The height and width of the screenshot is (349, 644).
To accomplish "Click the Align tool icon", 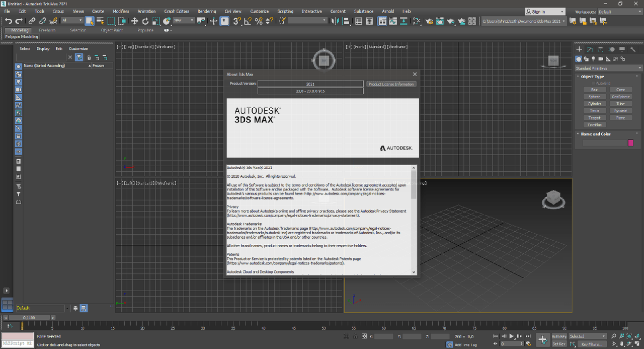I will 345,21.
